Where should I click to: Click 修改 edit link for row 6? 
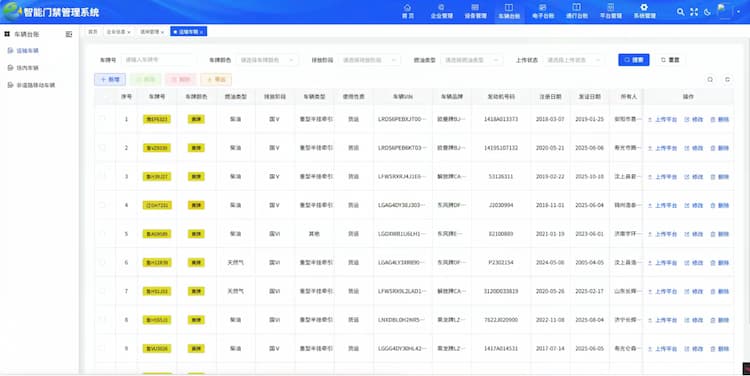click(694, 263)
